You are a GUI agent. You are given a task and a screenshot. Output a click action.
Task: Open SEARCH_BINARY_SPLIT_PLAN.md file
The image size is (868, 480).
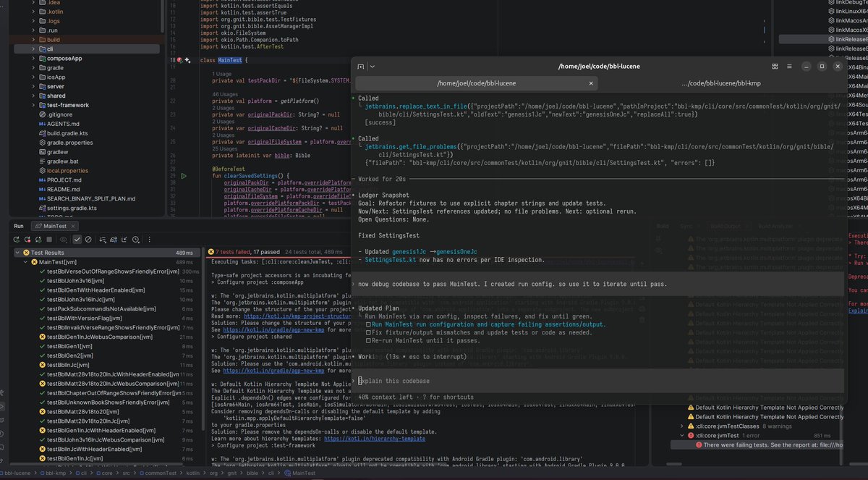tap(87, 198)
